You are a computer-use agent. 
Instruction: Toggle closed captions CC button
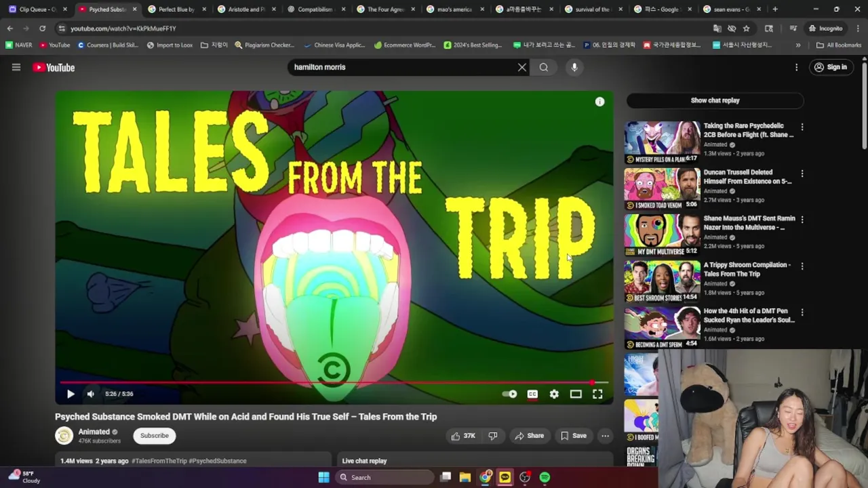tap(532, 394)
